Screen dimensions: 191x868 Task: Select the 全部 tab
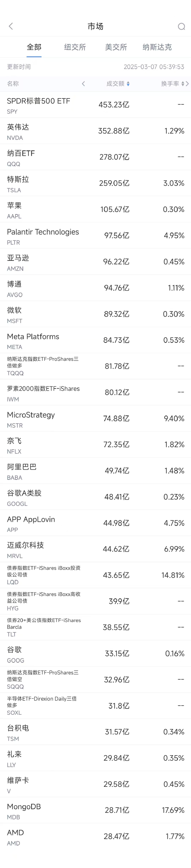coord(34,47)
